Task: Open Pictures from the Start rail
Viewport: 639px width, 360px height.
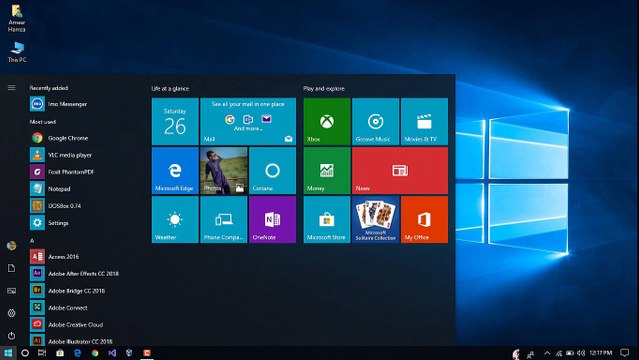Action: tap(11, 291)
